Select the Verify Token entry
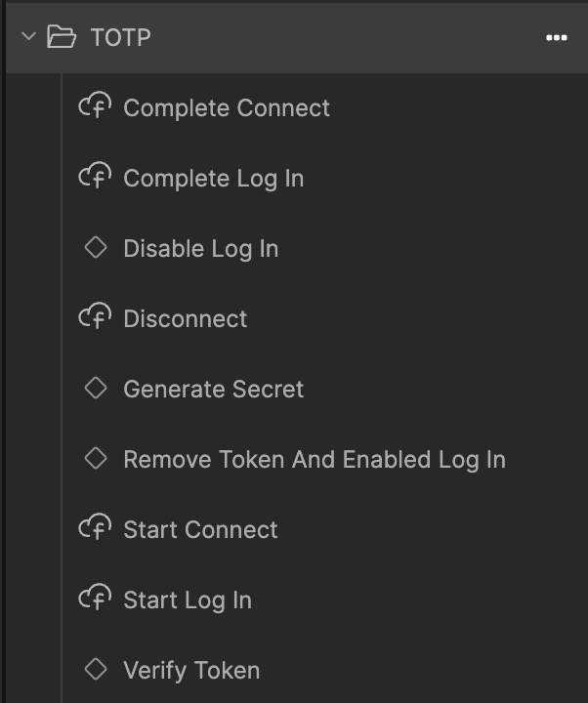The height and width of the screenshot is (703, 588). pos(191,671)
